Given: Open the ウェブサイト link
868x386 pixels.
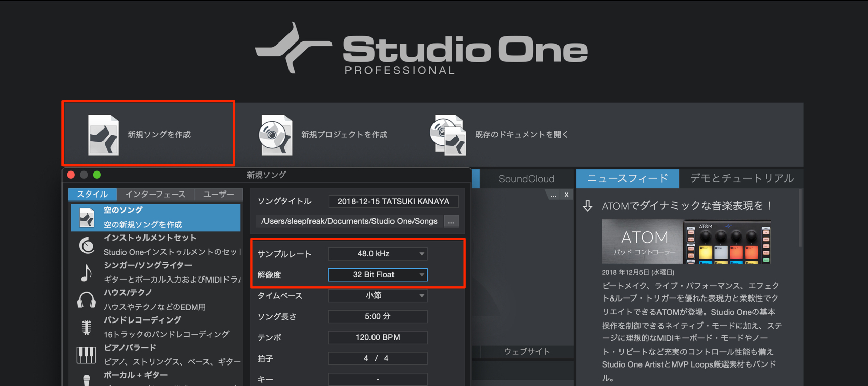Looking at the screenshot, I should click(527, 352).
